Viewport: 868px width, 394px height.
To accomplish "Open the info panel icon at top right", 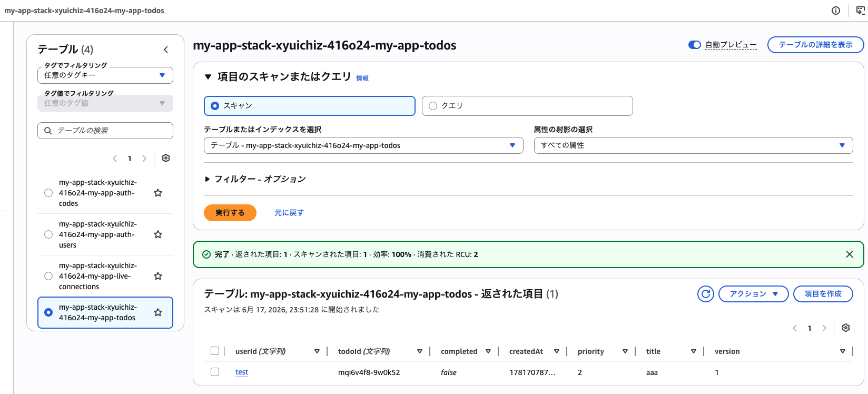I will tap(836, 11).
